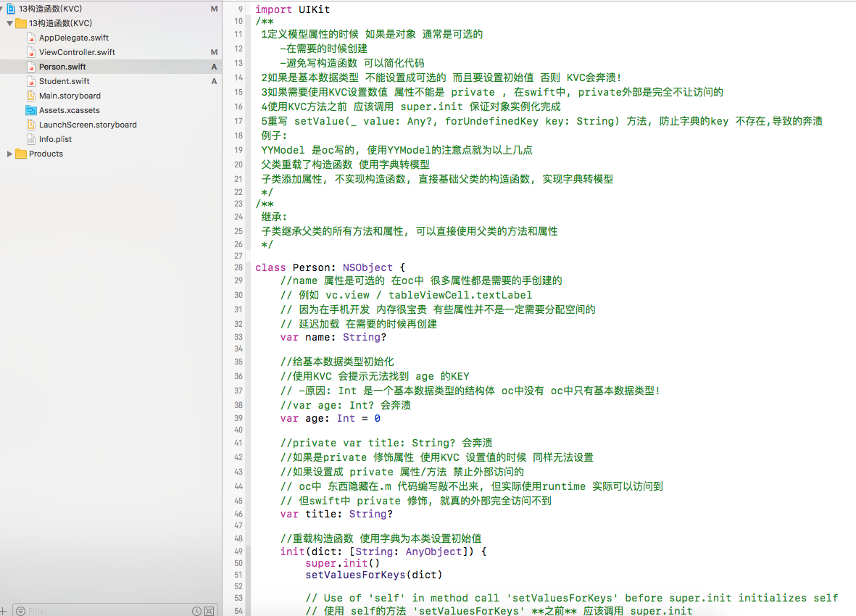Click 'super.init()' code line

[x=342, y=563]
